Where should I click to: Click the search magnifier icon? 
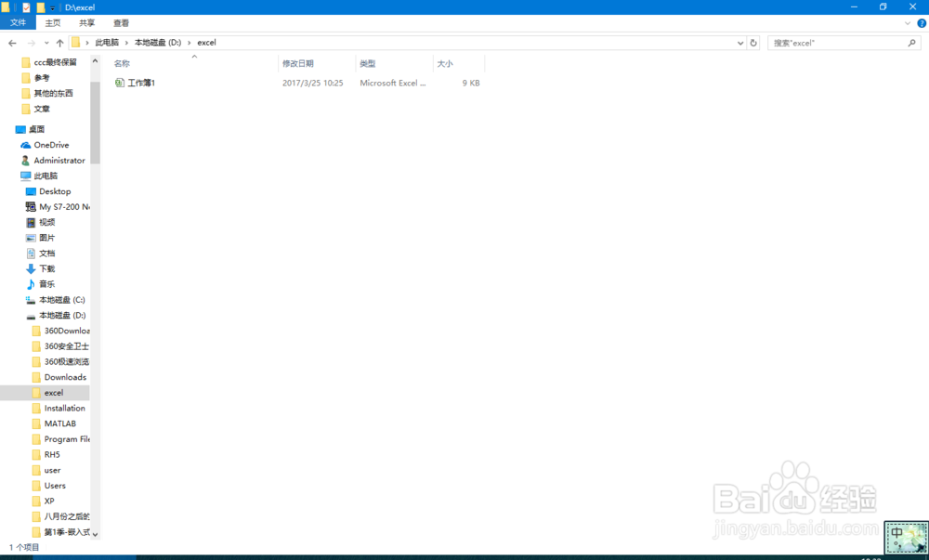910,42
